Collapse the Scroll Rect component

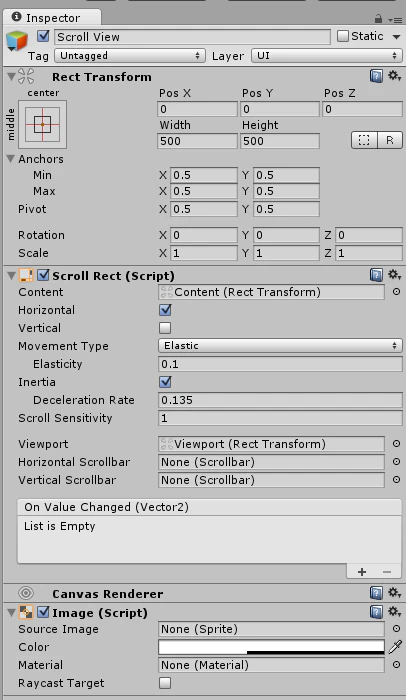coord(12,275)
